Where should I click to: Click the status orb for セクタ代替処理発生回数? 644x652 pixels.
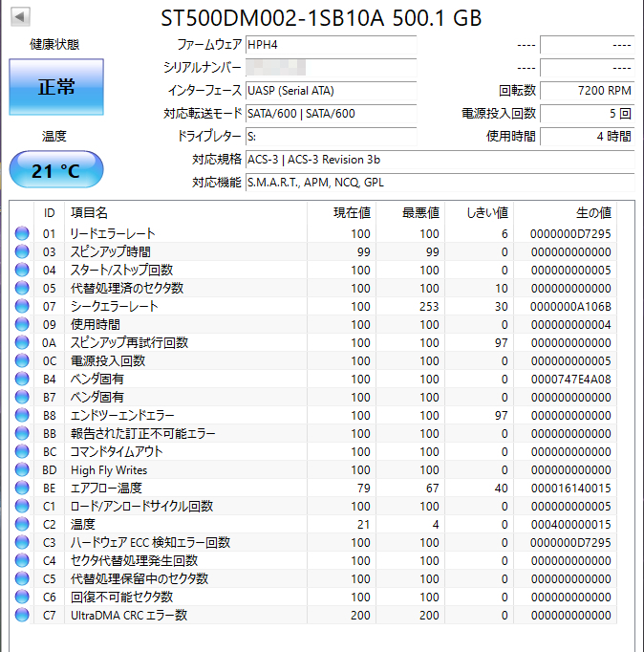pyautogui.click(x=22, y=560)
